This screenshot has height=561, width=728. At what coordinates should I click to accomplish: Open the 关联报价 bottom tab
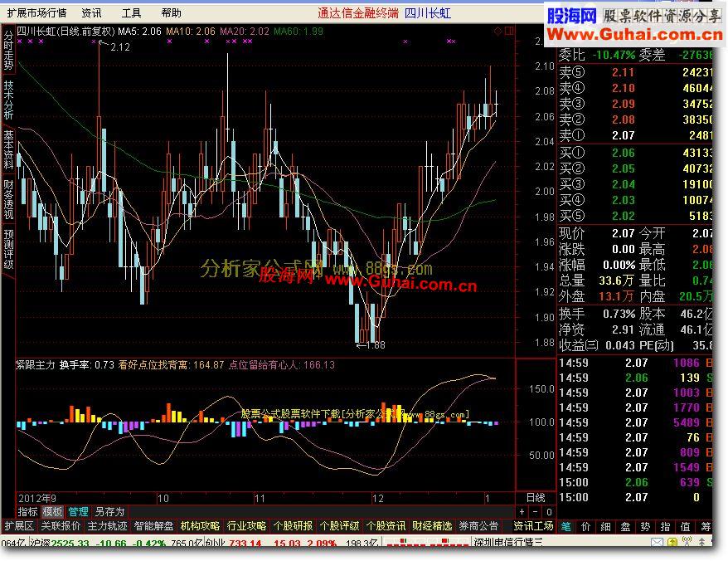61,526
